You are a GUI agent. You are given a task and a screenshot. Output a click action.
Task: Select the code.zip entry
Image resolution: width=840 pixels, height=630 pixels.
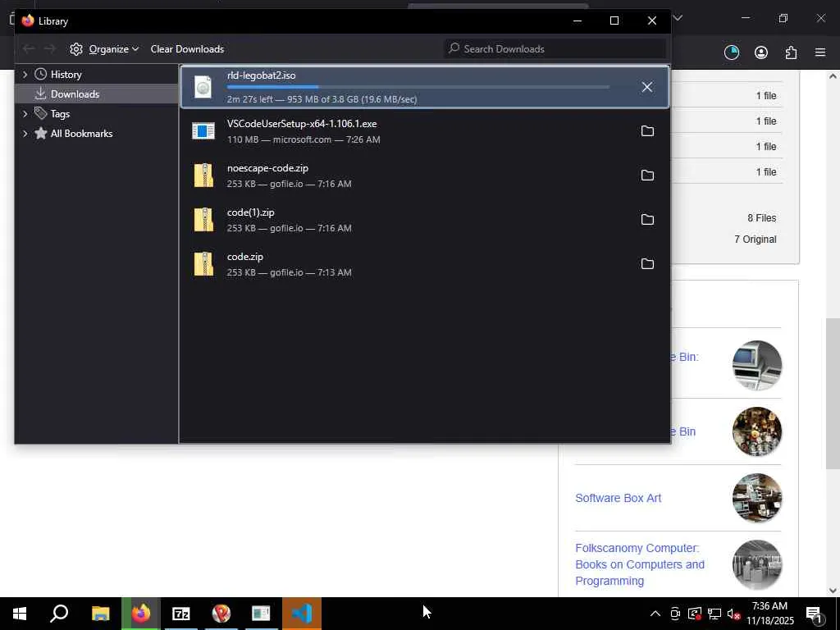[425, 264]
